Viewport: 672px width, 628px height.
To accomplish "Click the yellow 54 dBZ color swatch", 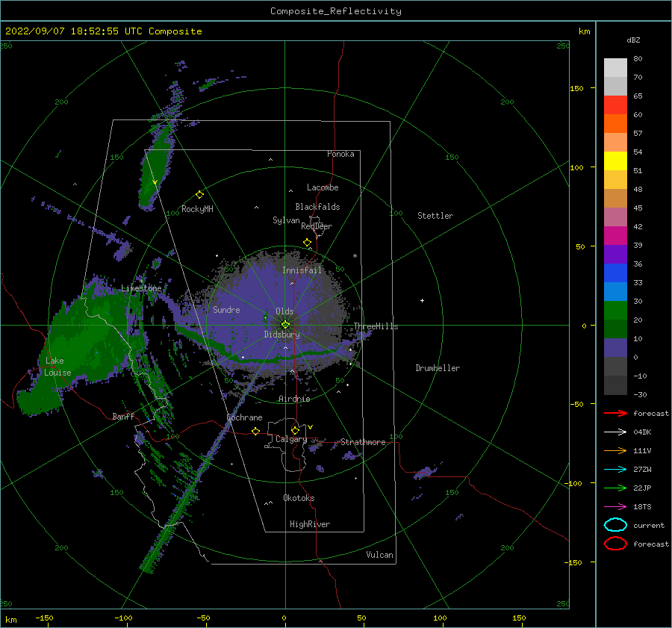I will [615, 161].
